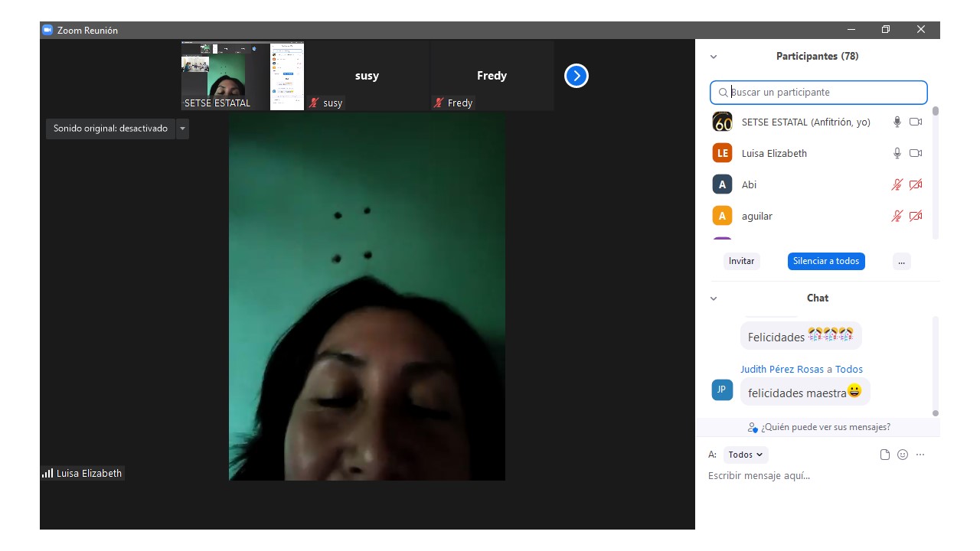This screenshot has height=551, width=980.
Task: Select SETSE ESTATAL (Anfitrión, yo) participant row
Action: point(818,122)
